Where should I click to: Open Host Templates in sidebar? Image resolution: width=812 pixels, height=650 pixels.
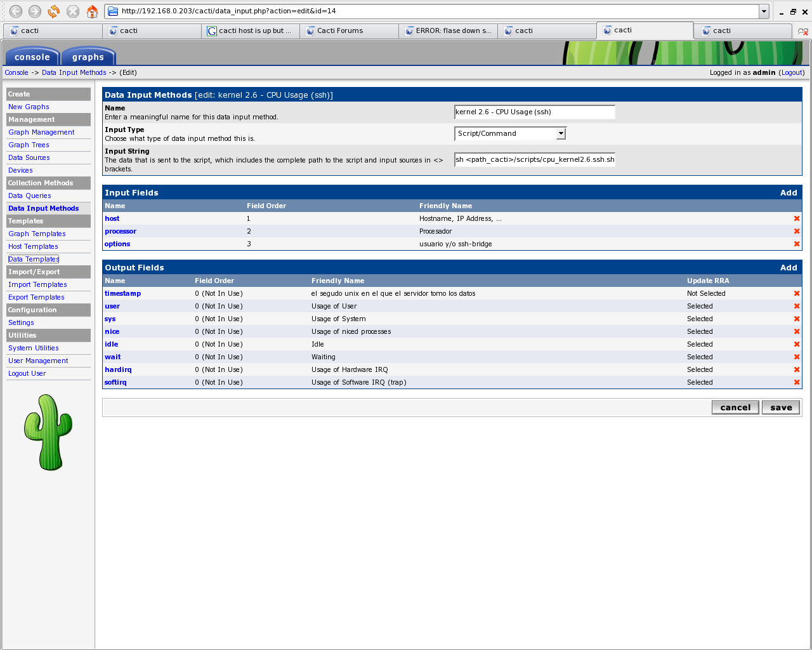[x=33, y=246]
